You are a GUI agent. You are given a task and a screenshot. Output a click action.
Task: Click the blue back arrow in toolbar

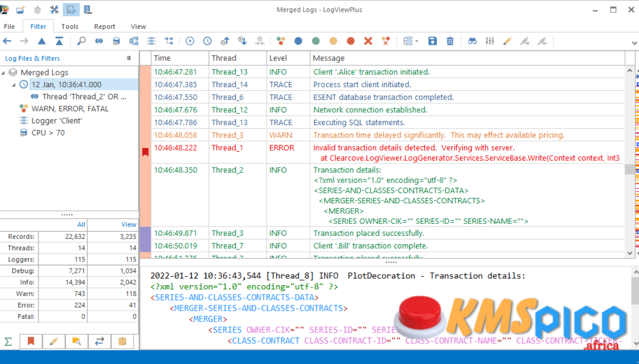(x=7, y=41)
